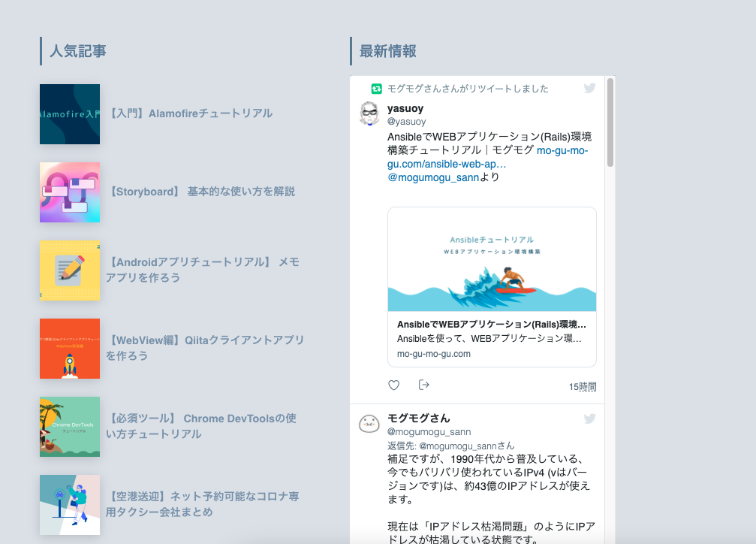Click the @yasuoy handle
Screen dimensions: 756x544
coord(407,122)
